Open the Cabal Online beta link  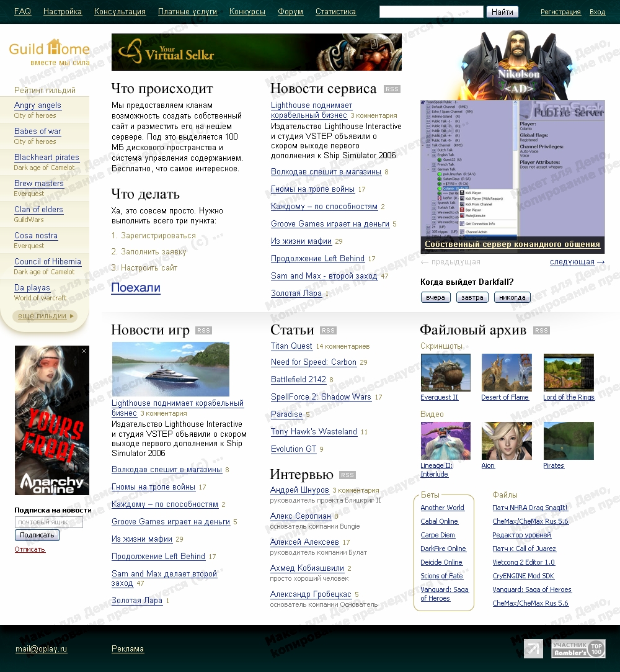[x=440, y=521]
